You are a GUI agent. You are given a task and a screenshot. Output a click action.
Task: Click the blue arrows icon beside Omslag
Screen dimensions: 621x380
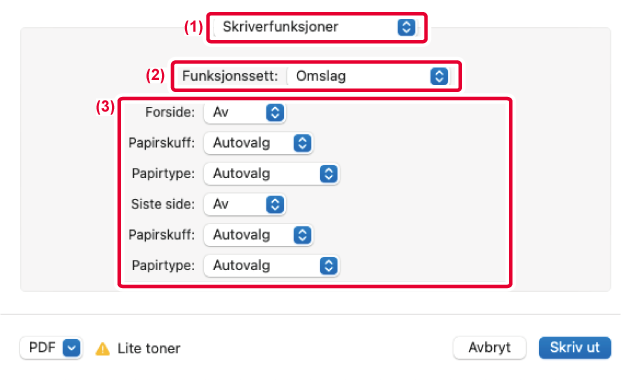tap(439, 76)
